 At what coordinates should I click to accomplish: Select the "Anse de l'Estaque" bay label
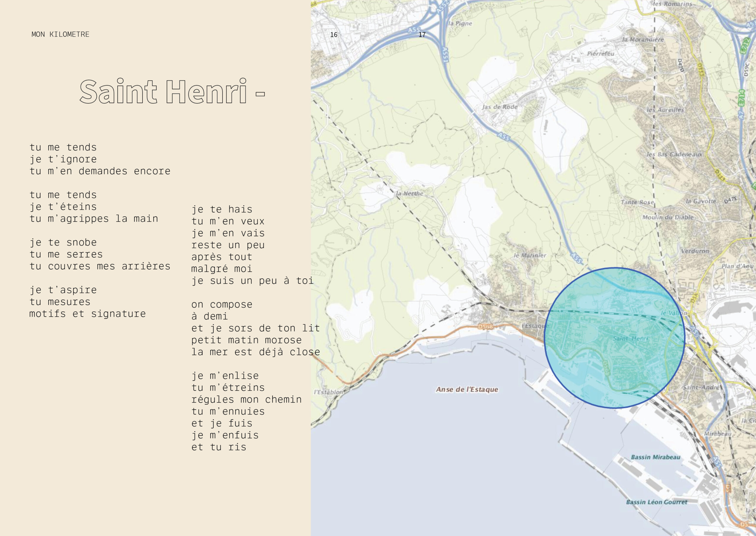coord(467,390)
